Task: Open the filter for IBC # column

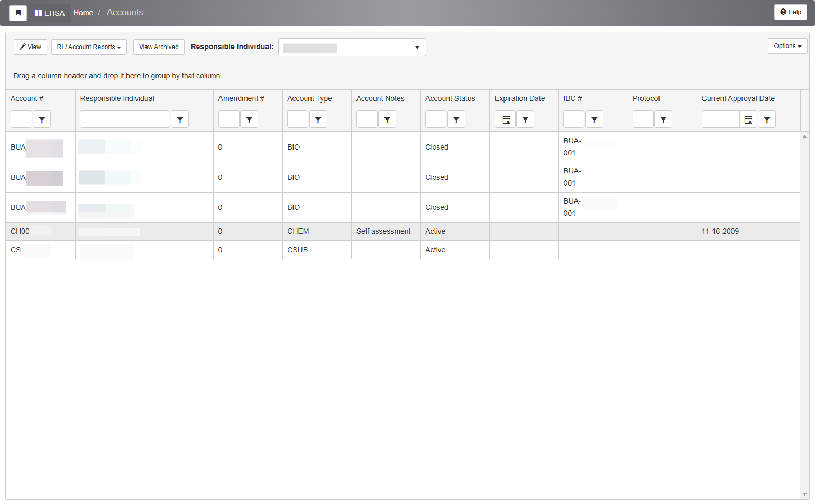Action: [x=594, y=120]
